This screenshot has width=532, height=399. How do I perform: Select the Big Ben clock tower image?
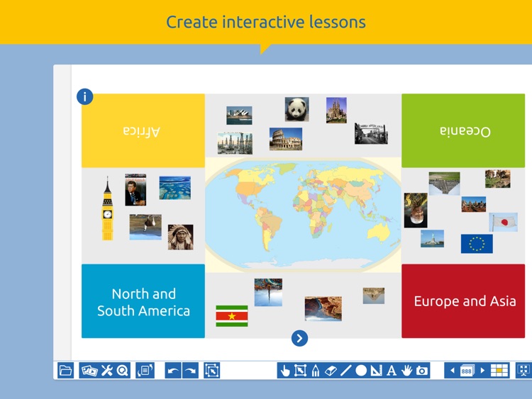(x=108, y=208)
